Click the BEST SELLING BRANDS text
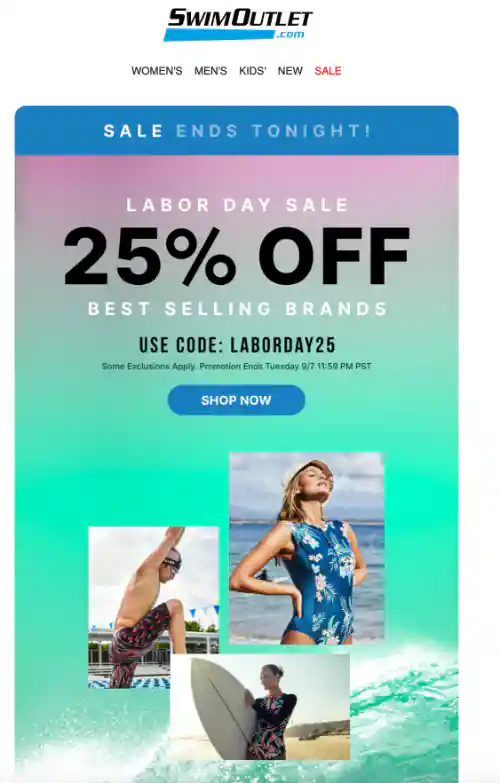This screenshot has width=500, height=783. tap(238, 309)
